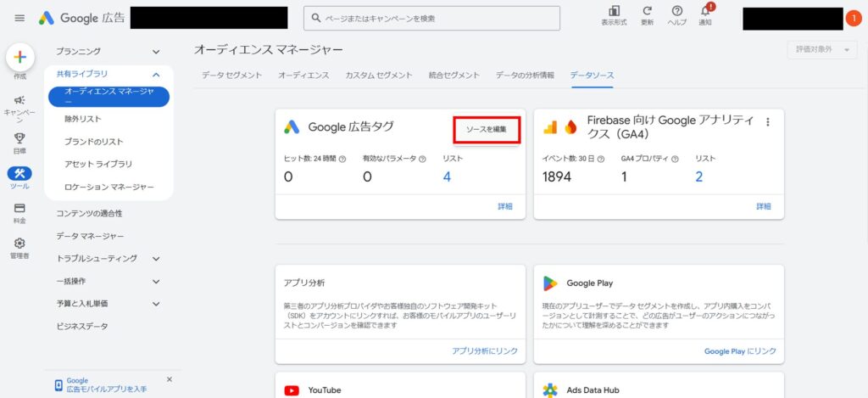Open 詳細 link on Google 広告タグ card
Screen dimensions: 868x398
[x=505, y=206]
